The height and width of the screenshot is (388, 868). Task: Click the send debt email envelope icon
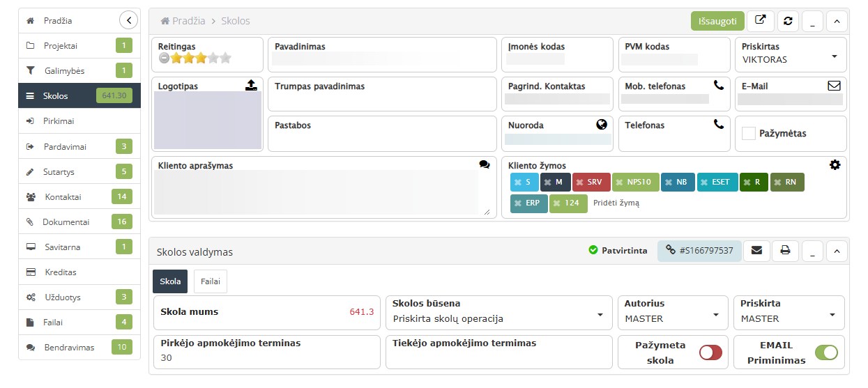(x=756, y=251)
